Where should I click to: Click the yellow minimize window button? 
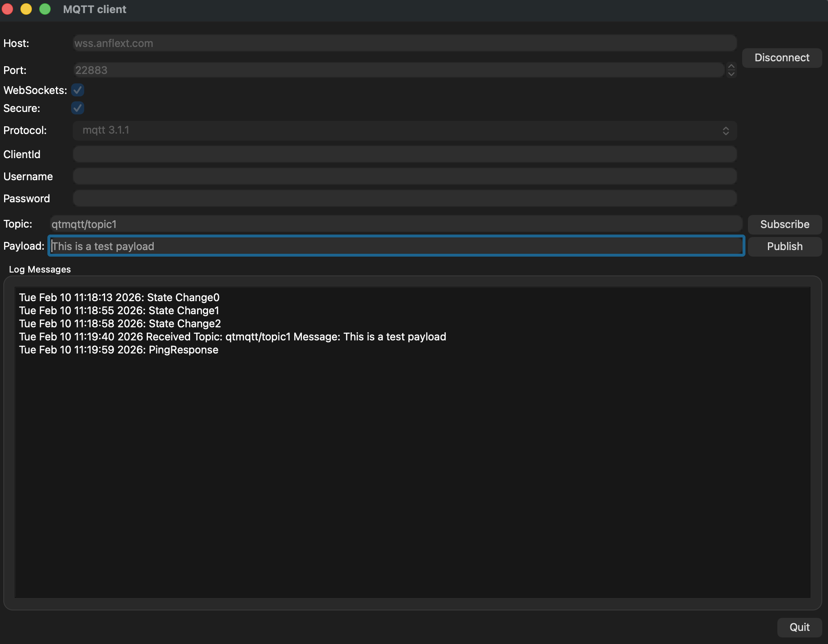pos(26,9)
